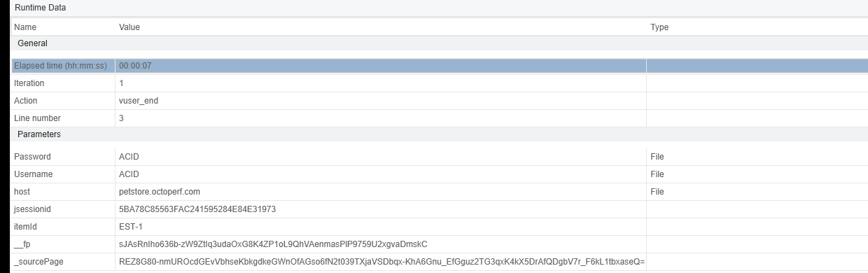
Task: Click the Iteration value 1
Action: pyautogui.click(x=121, y=83)
